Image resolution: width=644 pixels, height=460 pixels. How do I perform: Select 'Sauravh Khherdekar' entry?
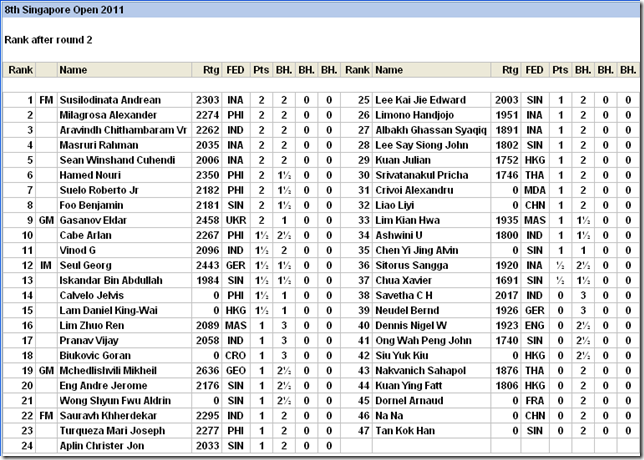pos(108,416)
